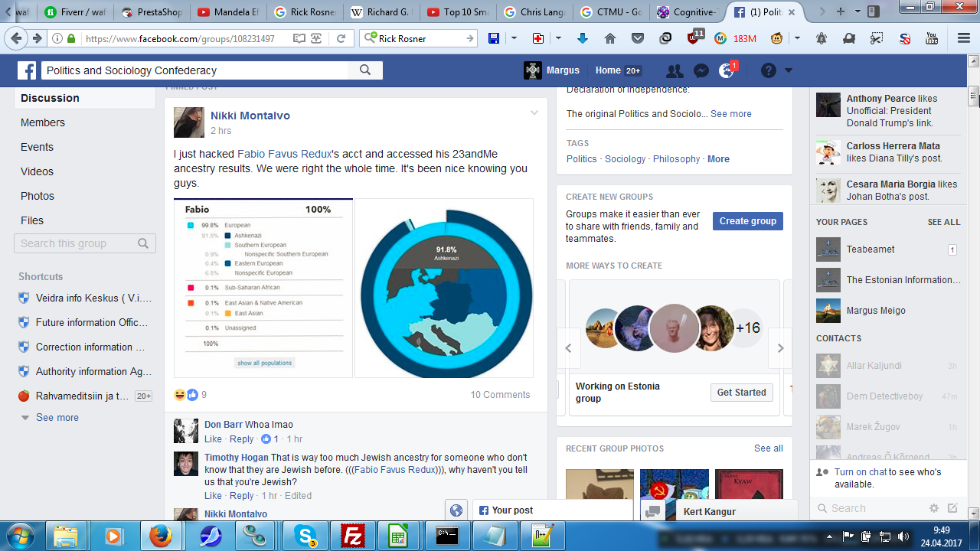Click Like on Don Barr's comment

coord(213,439)
